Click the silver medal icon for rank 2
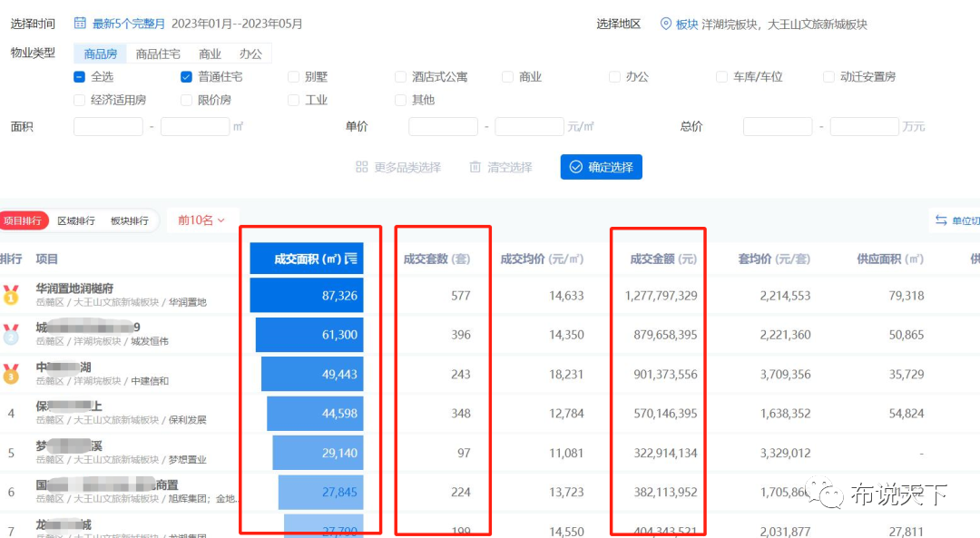 point(11,335)
